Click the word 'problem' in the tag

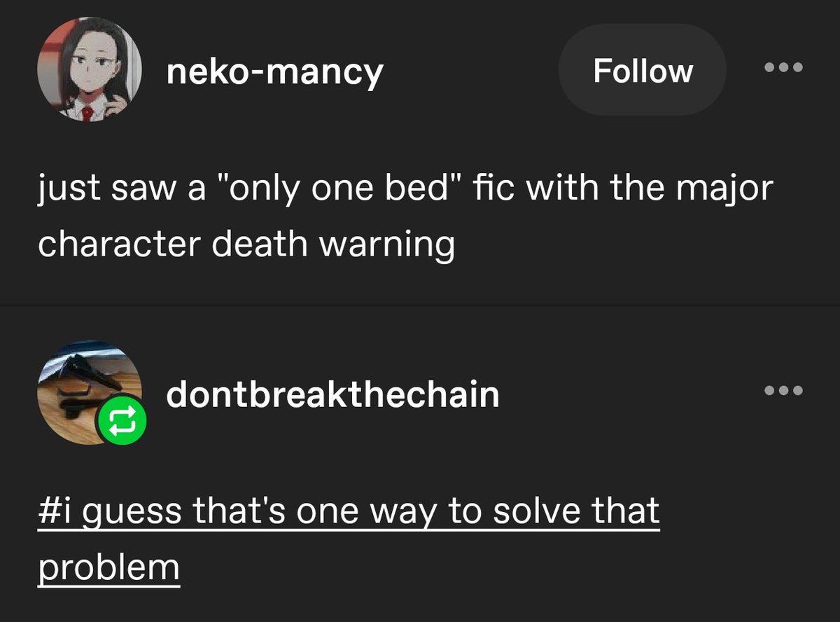click(x=109, y=567)
